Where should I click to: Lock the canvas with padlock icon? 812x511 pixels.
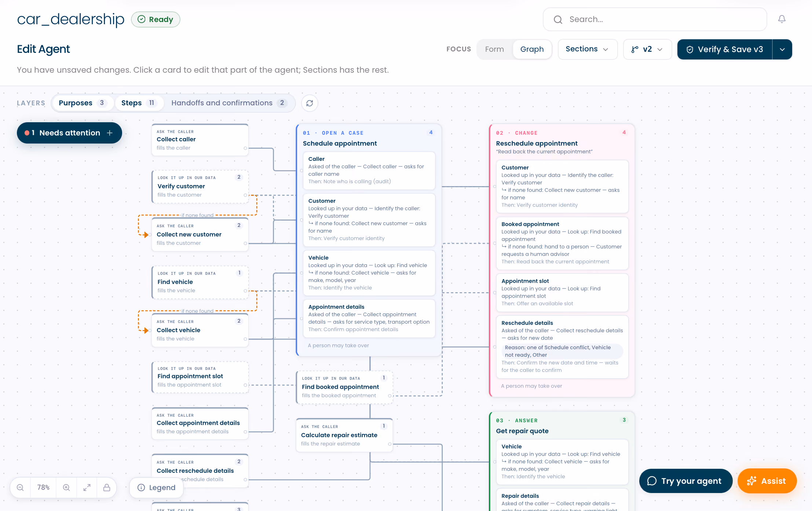[107, 488]
